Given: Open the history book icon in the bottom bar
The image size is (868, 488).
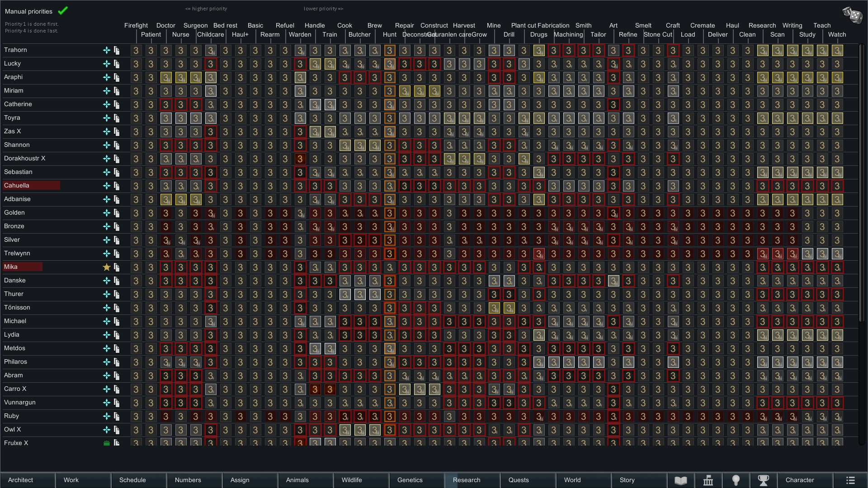Looking at the screenshot, I should 681,480.
